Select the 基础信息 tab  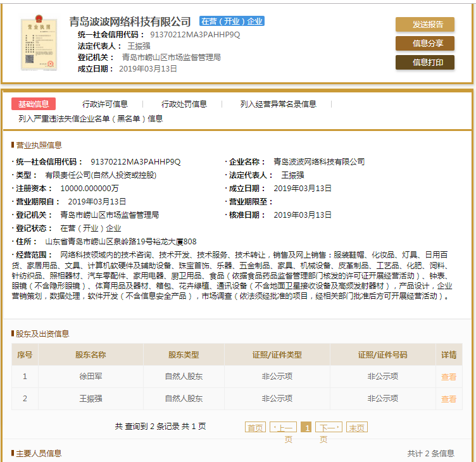[x=34, y=104]
